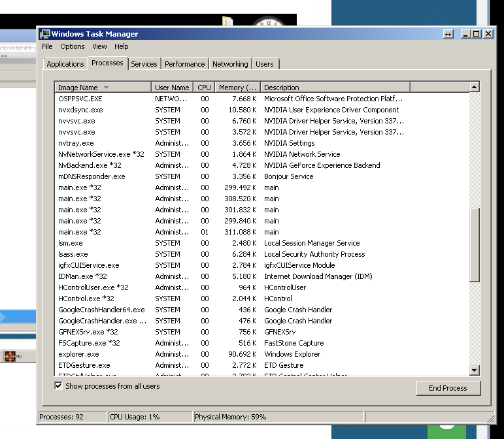Select the ETDGesture.exe process
Viewport: 504px width, 439px height.
tap(262, 365)
